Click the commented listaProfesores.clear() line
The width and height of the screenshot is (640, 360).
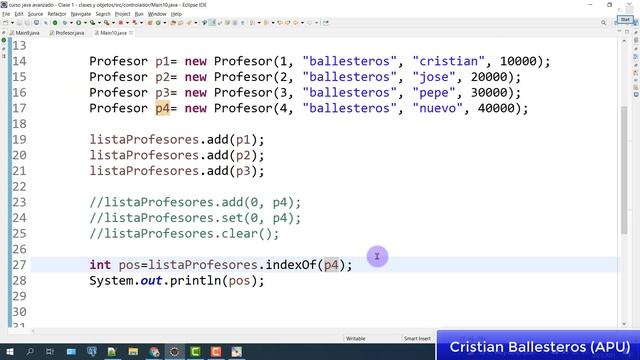184,234
